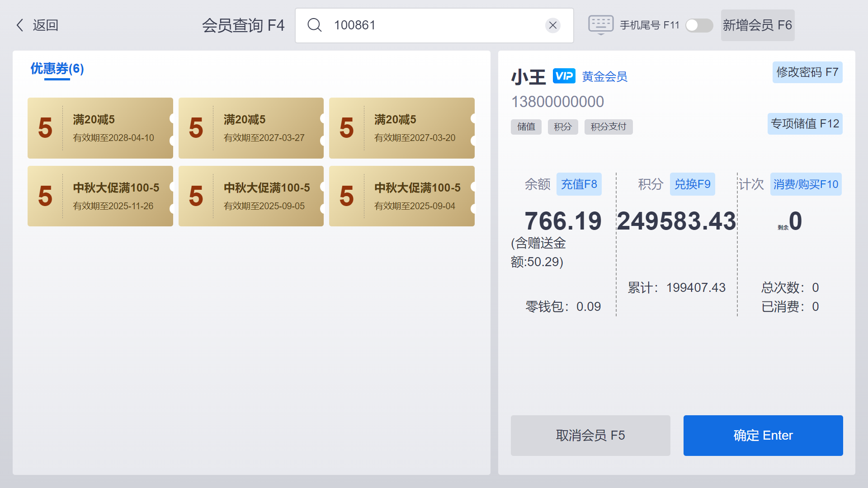Click the recharge F8 button
This screenshot has height=488, width=868.
click(x=579, y=184)
